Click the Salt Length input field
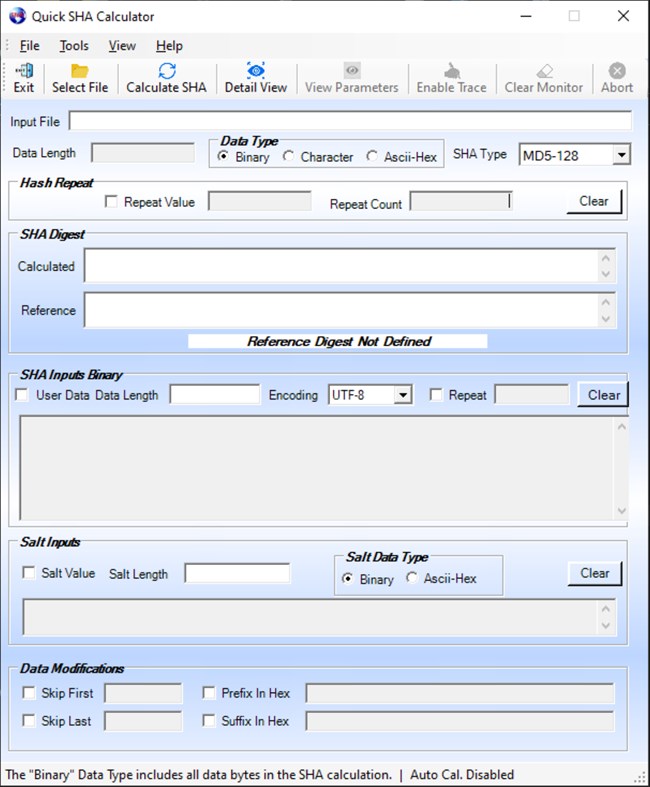 click(x=237, y=573)
